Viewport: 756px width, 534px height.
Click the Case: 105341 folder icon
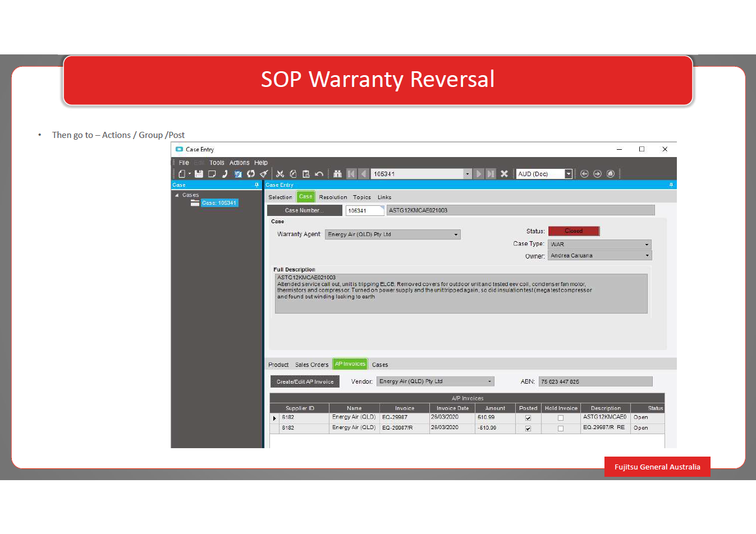pyautogui.click(x=195, y=202)
